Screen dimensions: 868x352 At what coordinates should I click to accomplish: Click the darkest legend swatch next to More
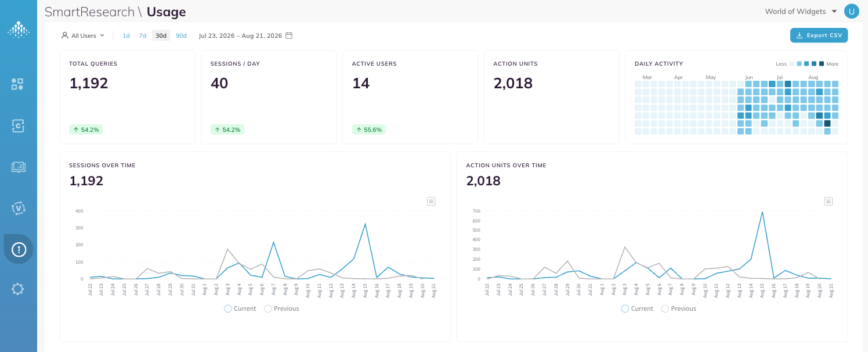tap(821, 64)
